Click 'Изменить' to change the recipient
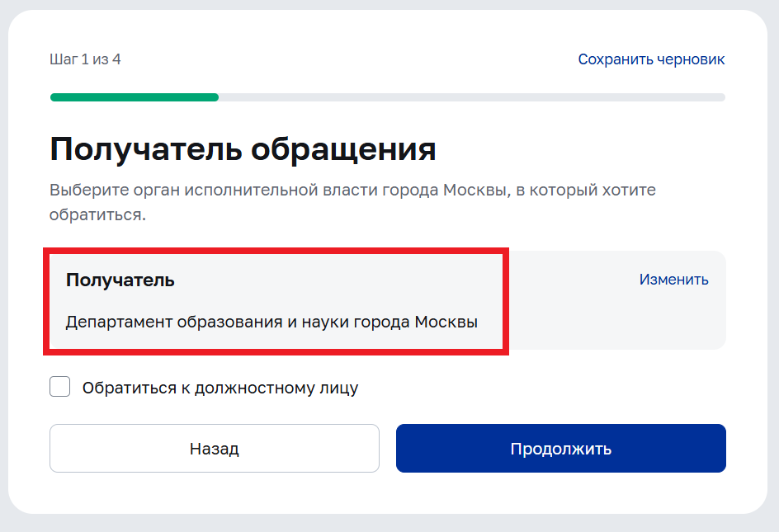The image size is (779, 532). 673,280
